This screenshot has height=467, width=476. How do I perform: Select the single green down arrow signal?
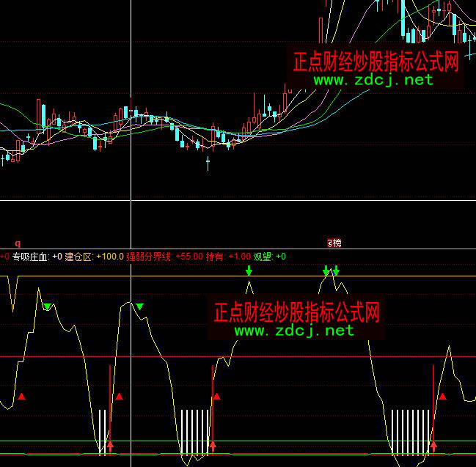click(x=249, y=272)
